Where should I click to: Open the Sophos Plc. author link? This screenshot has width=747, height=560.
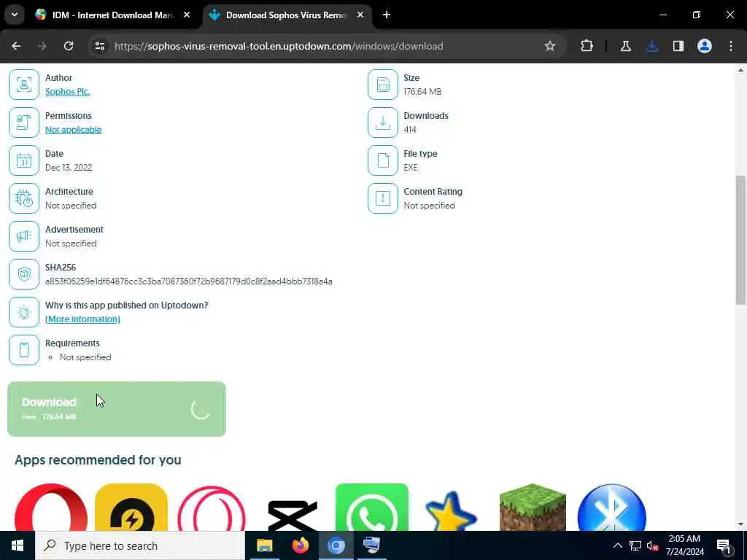(68, 91)
